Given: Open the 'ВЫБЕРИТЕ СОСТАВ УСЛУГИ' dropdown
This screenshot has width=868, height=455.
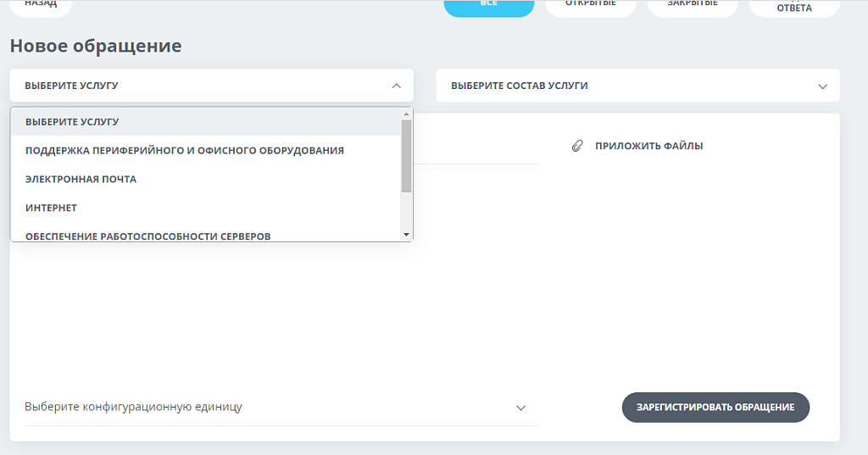Looking at the screenshot, I should (637, 86).
